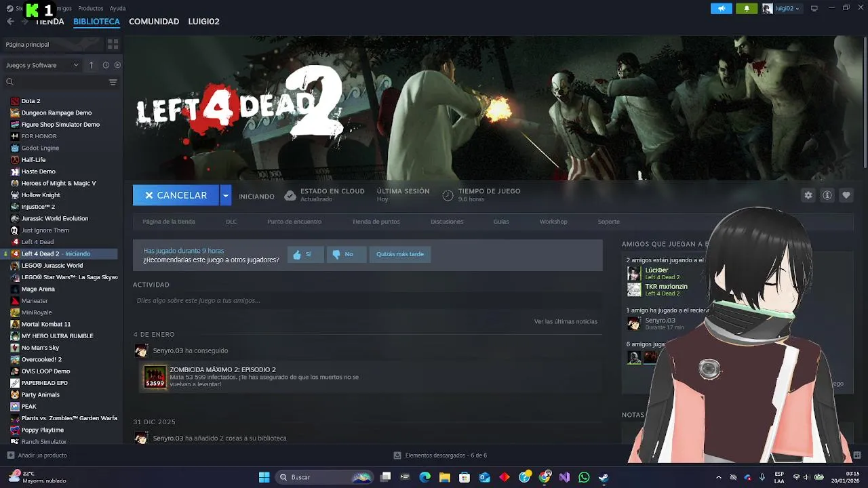868x488 pixels.
Task: Open the DLC tab
Action: click(231, 222)
